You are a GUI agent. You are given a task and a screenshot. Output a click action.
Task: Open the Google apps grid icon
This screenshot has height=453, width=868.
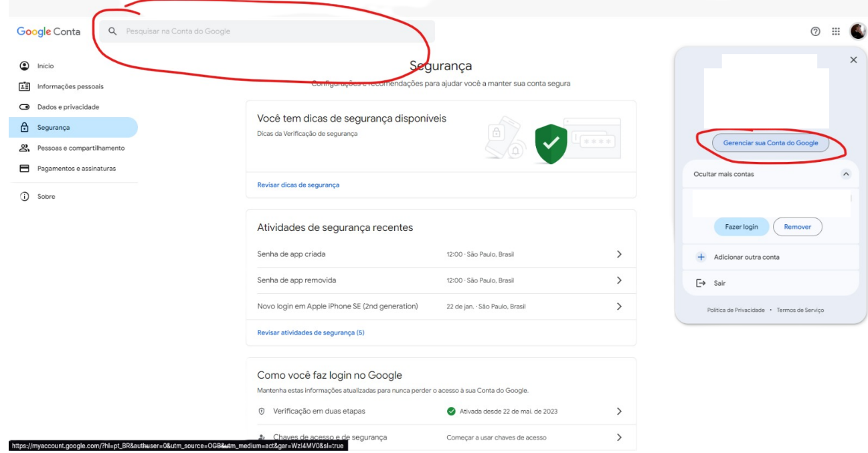coord(836,31)
